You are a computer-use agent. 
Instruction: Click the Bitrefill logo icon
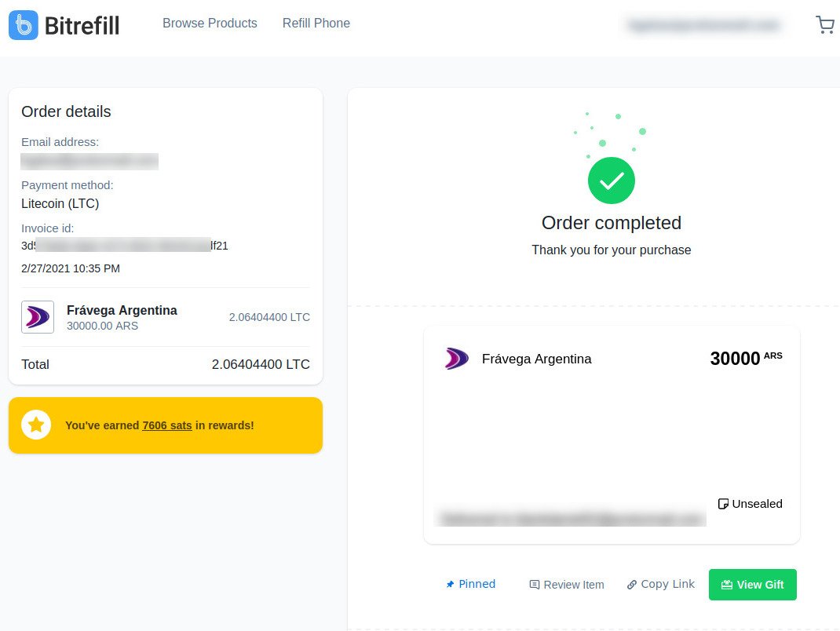(24, 25)
